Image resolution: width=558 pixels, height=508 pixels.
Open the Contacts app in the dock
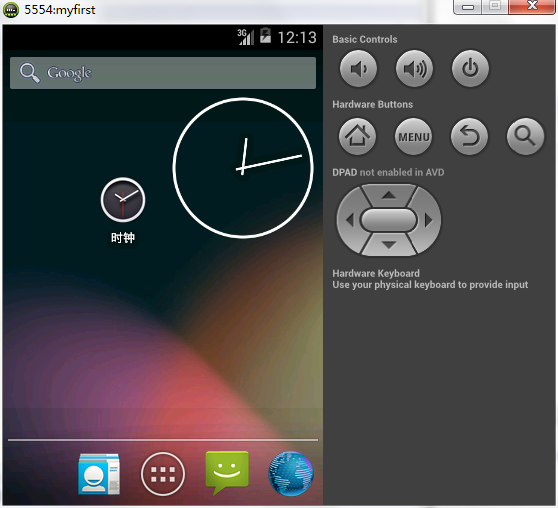99,474
